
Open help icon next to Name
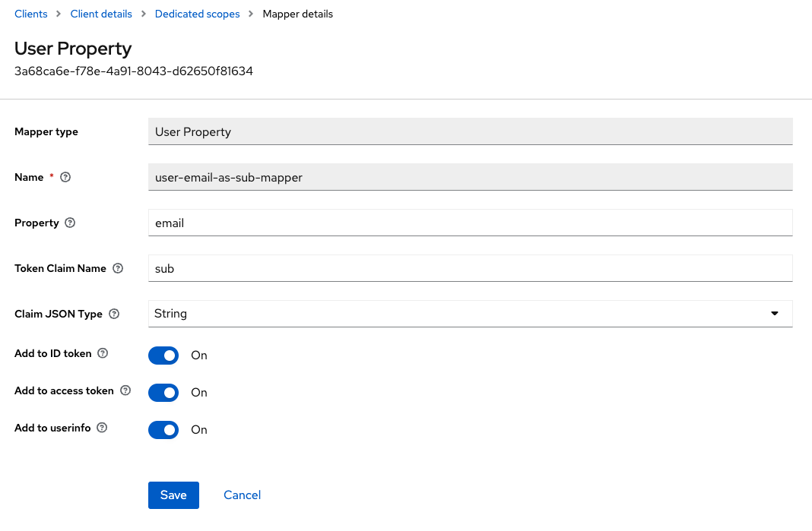click(65, 177)
